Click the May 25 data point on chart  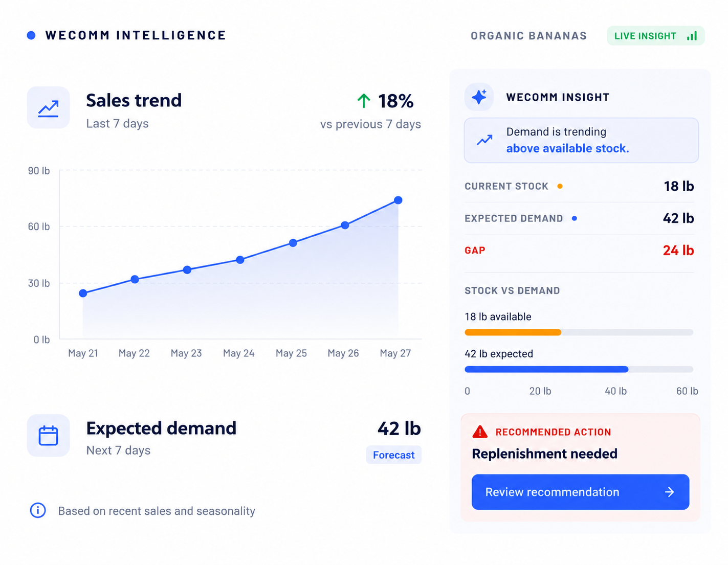click(x=293, y=243)
